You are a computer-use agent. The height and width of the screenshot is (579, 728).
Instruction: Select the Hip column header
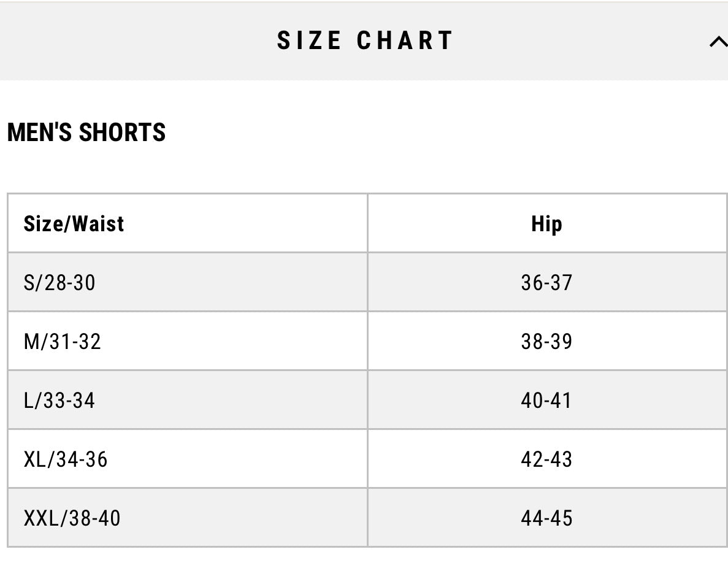coord(546,224)
